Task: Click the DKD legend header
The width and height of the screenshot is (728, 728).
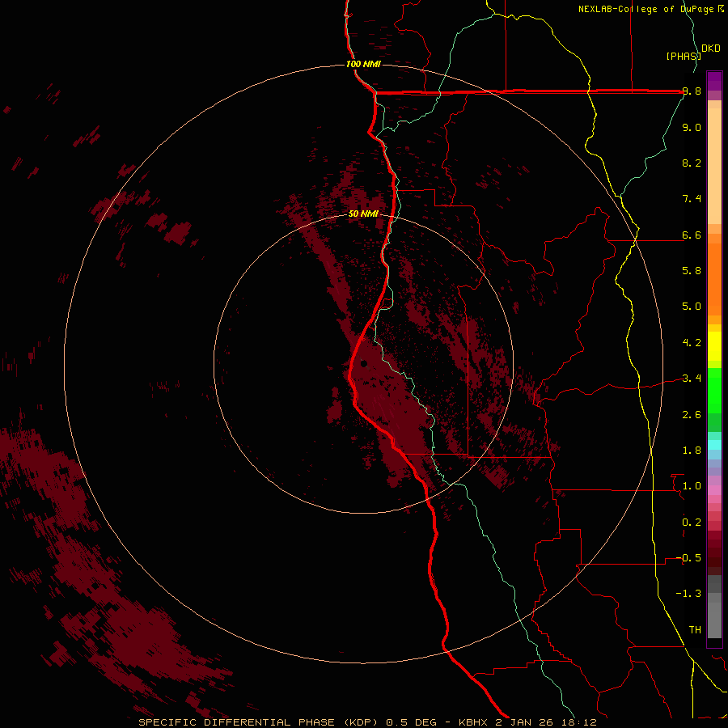Action: tap(711, 49)
